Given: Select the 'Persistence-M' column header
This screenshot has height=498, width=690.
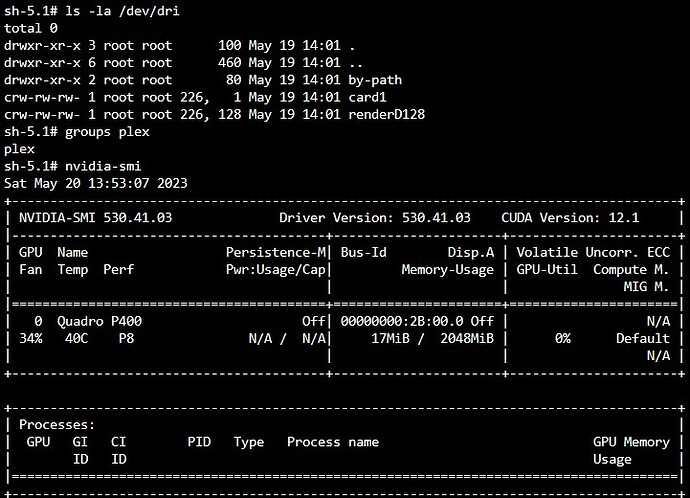Looking at the screenshot, I should (276, 253).
